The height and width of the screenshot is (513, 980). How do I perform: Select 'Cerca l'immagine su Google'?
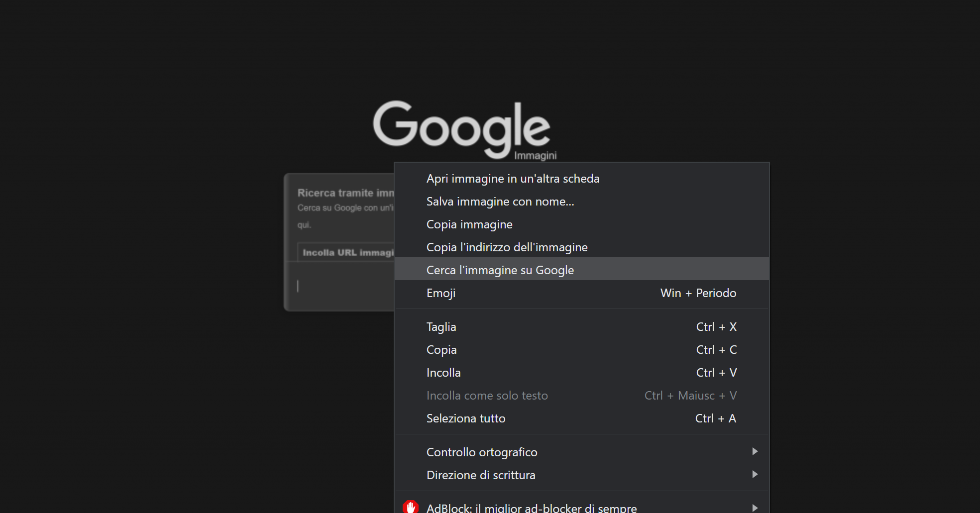click(x=500, y=270)
